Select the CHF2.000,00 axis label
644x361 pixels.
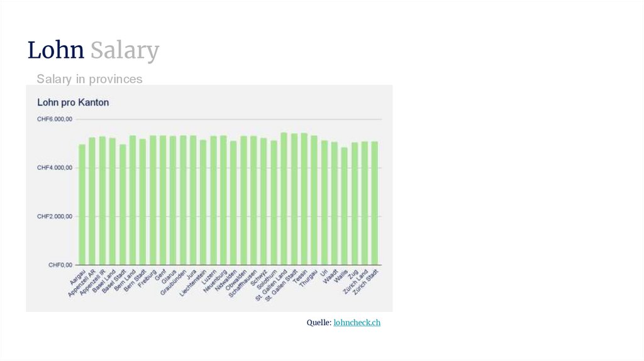(x=55, y=216)
